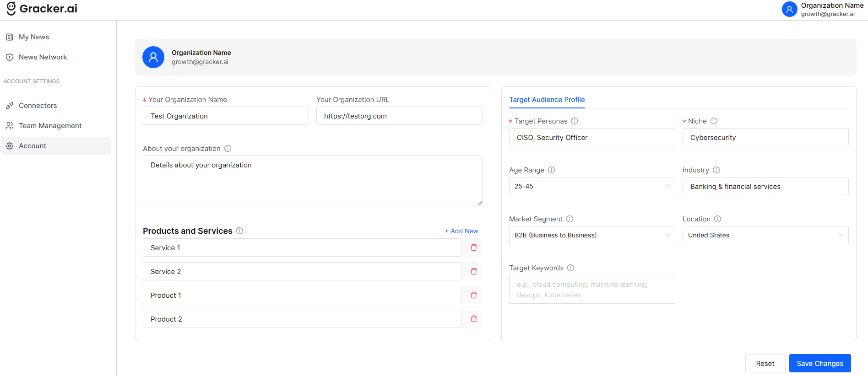Switch to Target Audience Profile tab
This screenshot has height=376, width=868.
point(547,100)
